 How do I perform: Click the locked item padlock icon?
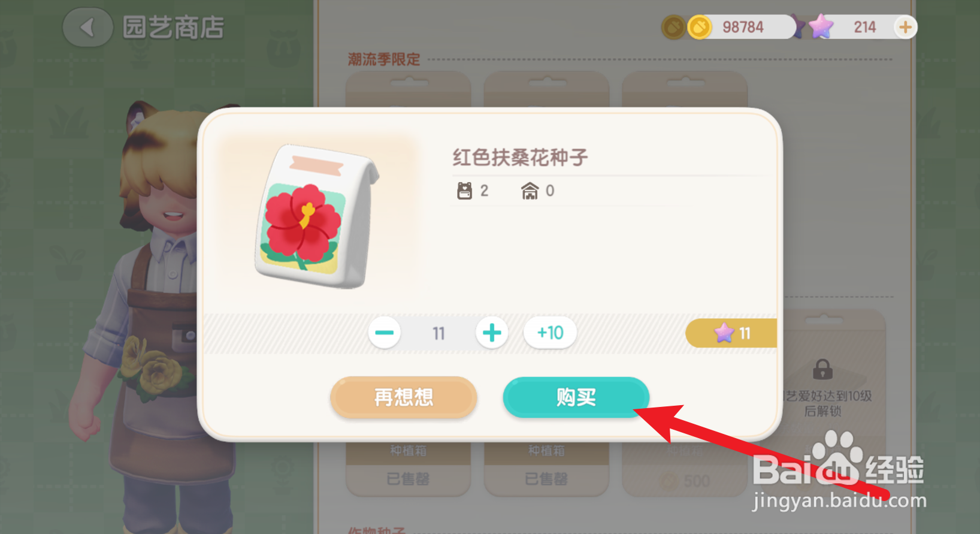[x=822, y=369]
